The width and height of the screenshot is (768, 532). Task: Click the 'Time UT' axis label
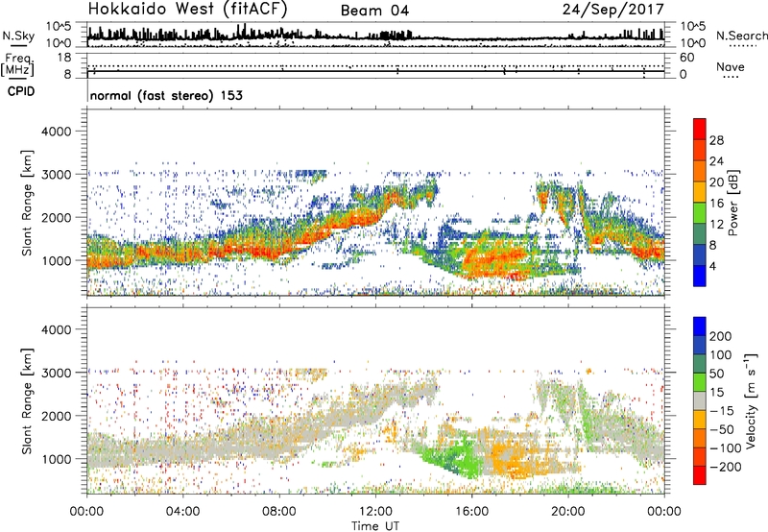coord(375,525)
